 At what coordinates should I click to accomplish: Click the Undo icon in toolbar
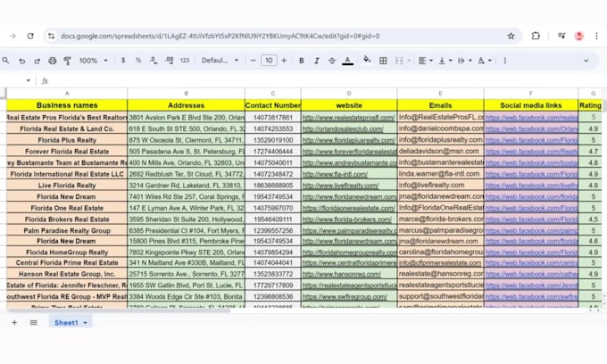[x=22, y=61]
